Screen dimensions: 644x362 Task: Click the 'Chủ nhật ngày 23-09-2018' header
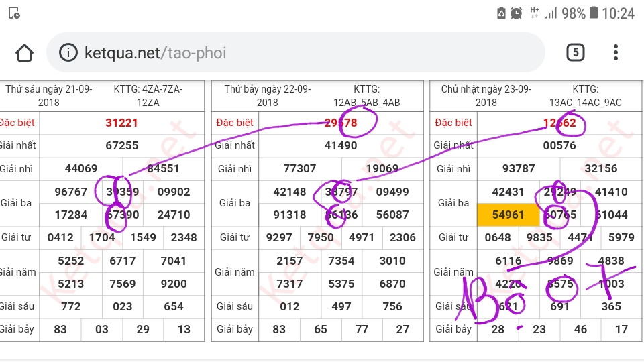coord(486,95)
